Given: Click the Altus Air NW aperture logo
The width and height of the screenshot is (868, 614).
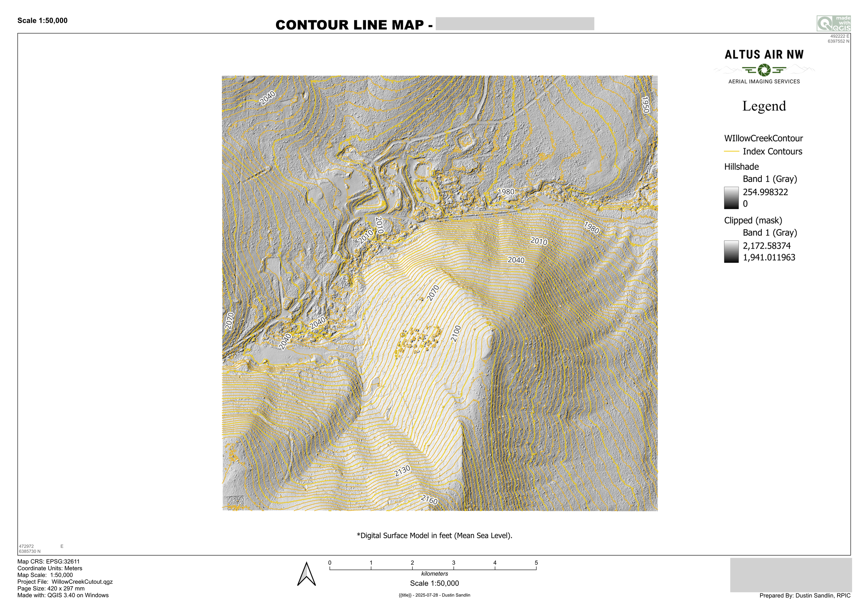Looking at the screenshot, I should [x=764, y=70].
